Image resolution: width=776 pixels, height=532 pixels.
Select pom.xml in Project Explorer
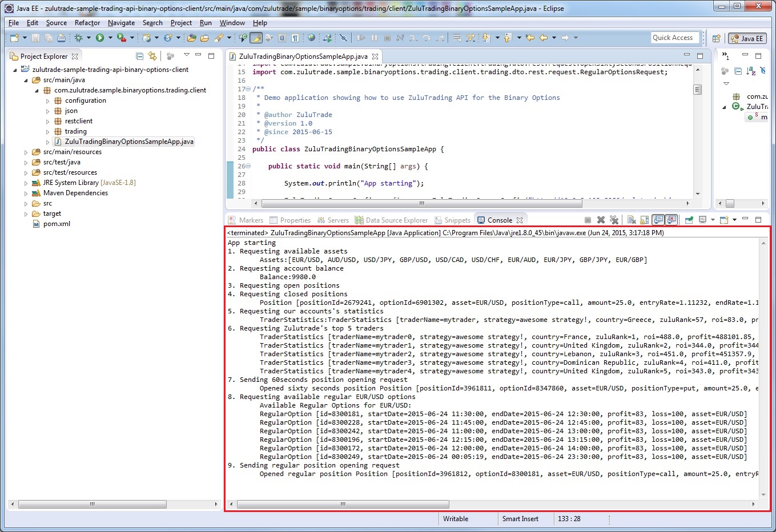tap(57, 224)
